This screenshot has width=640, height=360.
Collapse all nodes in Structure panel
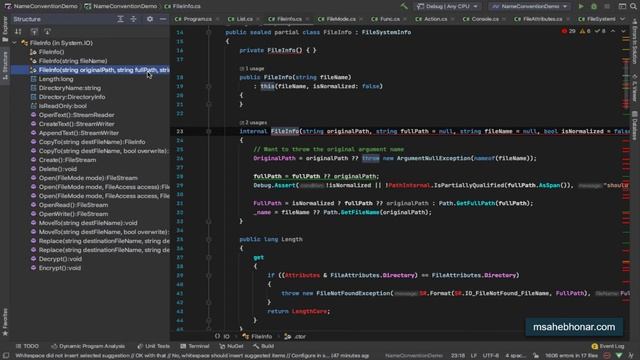133,19
